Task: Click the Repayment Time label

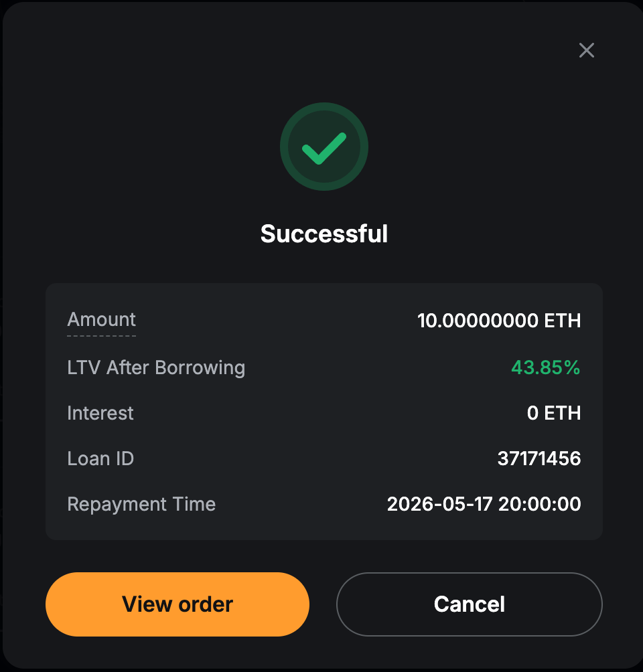Action: pos(141,504)
